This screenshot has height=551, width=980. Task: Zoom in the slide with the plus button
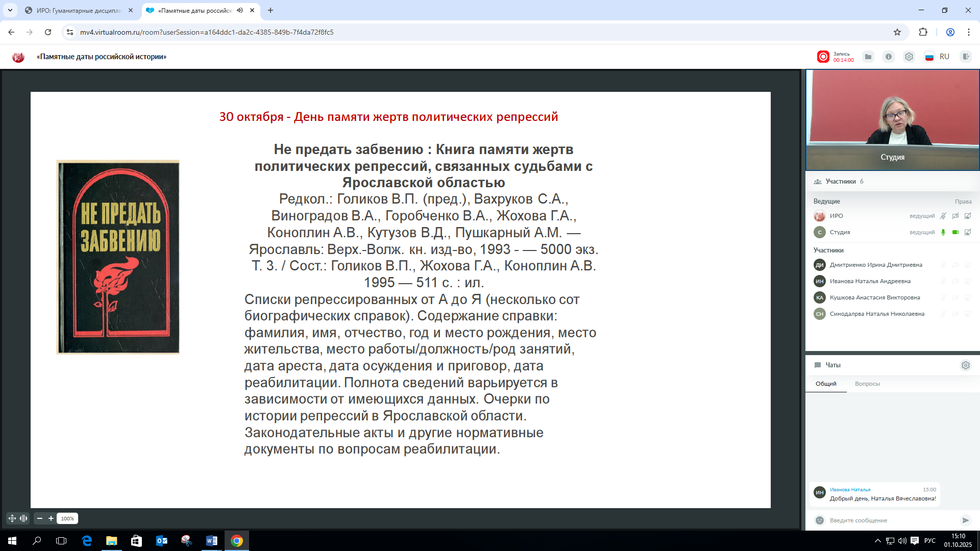click(x=51, y=518)
